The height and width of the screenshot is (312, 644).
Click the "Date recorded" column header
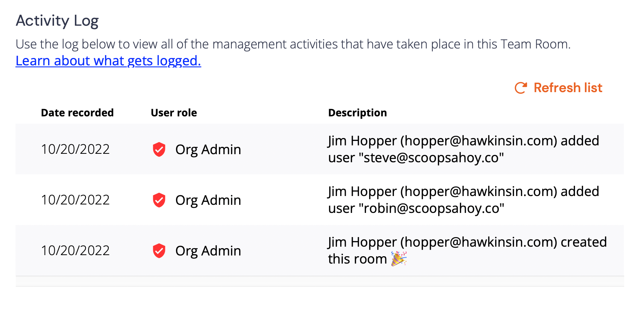77,113
